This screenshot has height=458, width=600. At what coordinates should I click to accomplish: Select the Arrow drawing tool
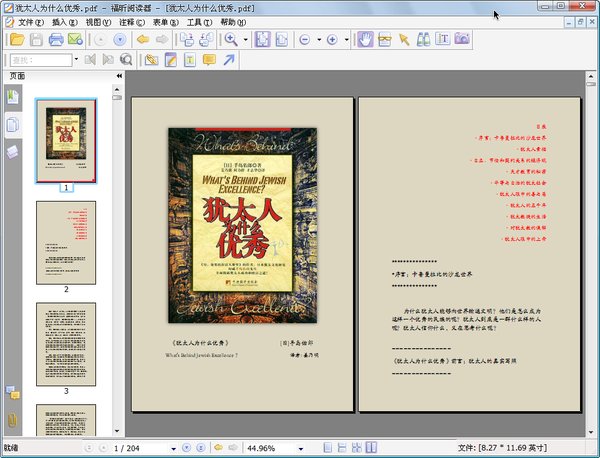(x=229, y=60)
